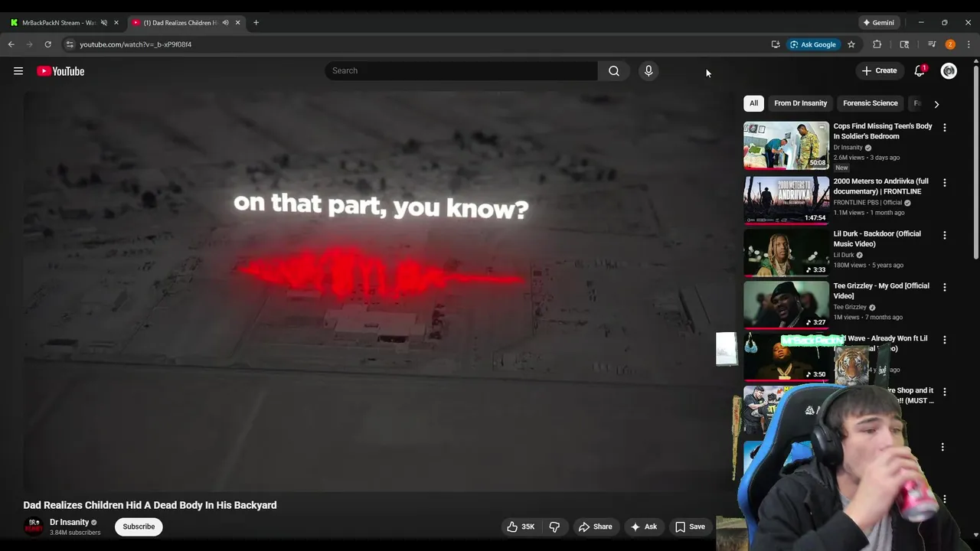Open Cops Find Missing Teen's Body thumbnail
Screen dimensions: 980x551
(x=786, y=145)
